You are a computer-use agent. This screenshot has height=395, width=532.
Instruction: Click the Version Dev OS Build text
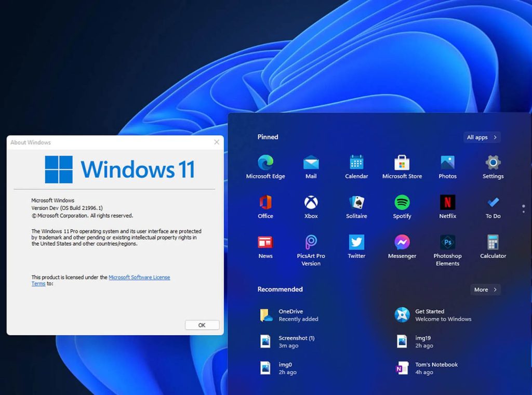(x=67, y=208)
